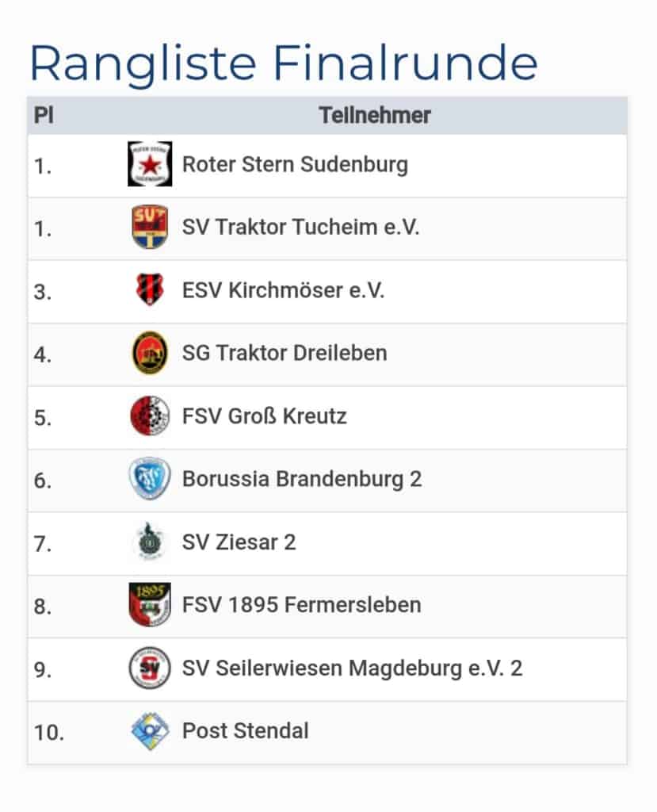Image resolution: width=657 pixels, height=812 pixels.
Task: Click the Teilnehmer column header
Action: pos(375,115)
